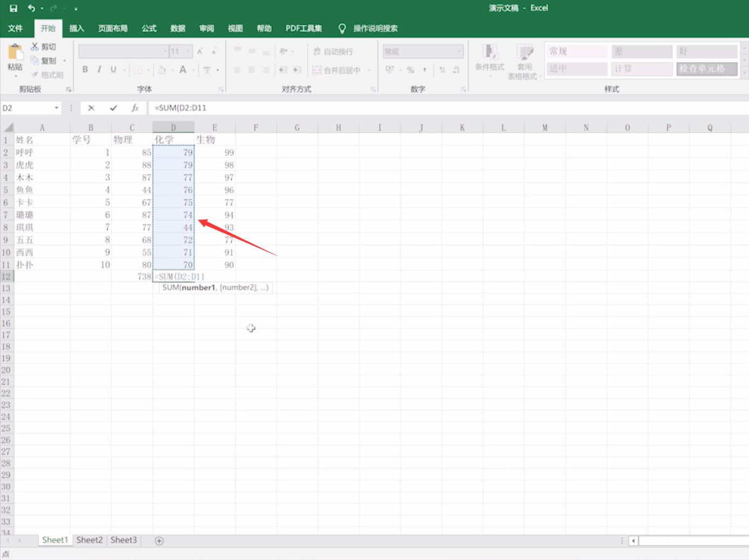Open the number format dropdown (常规)
The width and height of the screenshot is (749, 560).
tap(459, 51)
